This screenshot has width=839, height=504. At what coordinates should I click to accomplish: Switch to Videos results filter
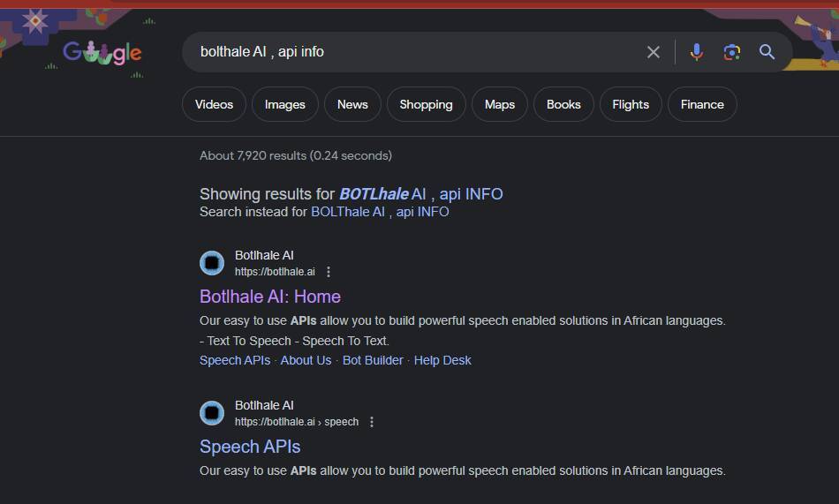(x=214, y=104)
